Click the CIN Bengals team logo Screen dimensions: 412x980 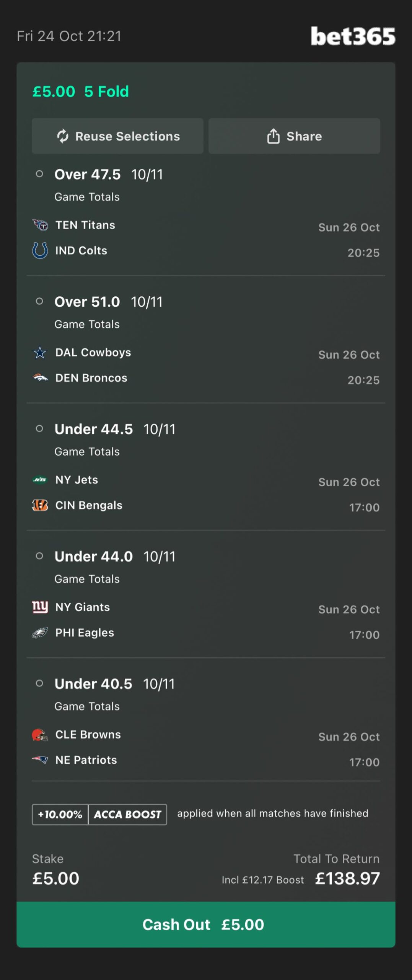tap(40, 506)
